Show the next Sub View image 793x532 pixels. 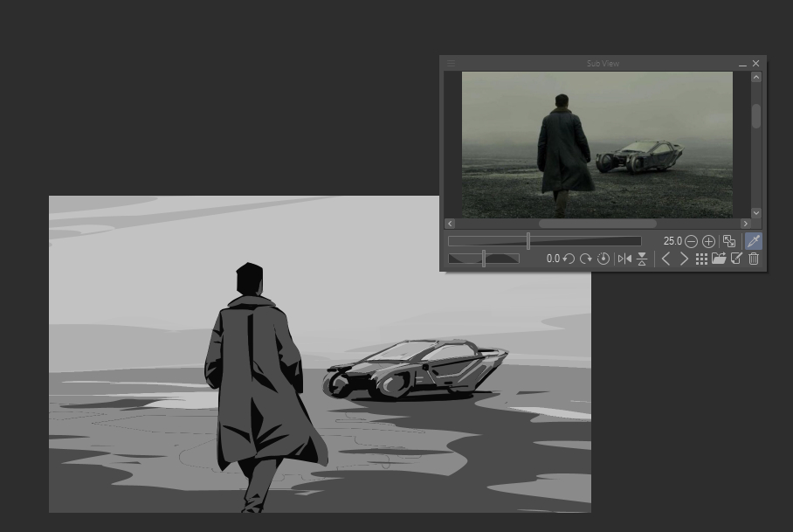point(684,259)
